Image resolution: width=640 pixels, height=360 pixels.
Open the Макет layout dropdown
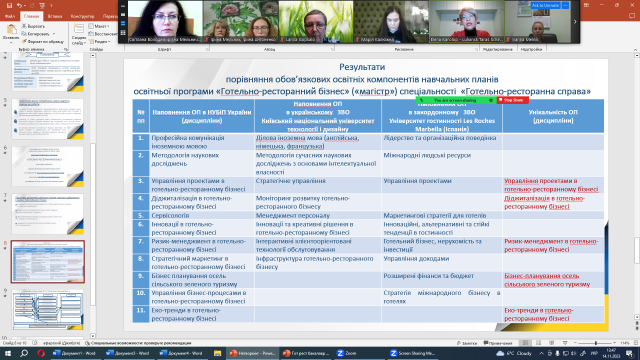[99, 26]
